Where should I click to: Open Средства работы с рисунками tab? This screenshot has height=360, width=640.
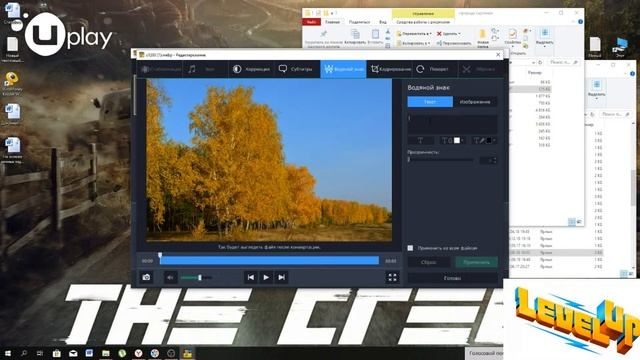[x=423, y=22]
